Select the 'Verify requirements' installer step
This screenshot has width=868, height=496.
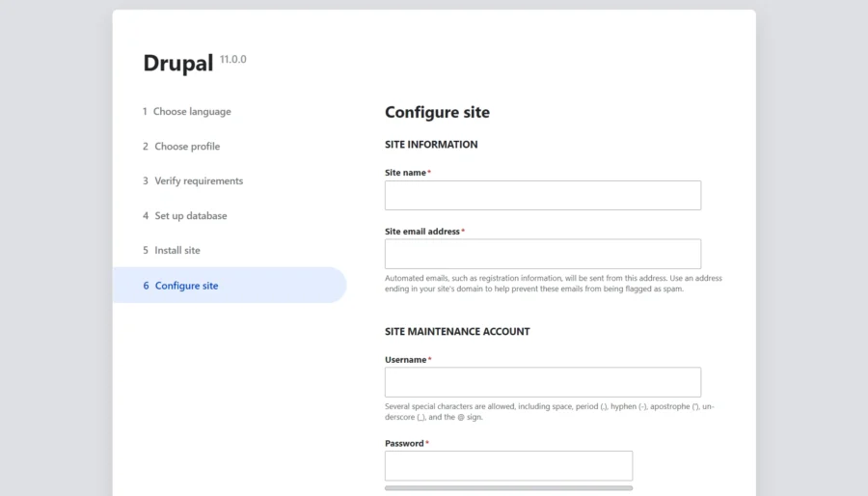193,181
